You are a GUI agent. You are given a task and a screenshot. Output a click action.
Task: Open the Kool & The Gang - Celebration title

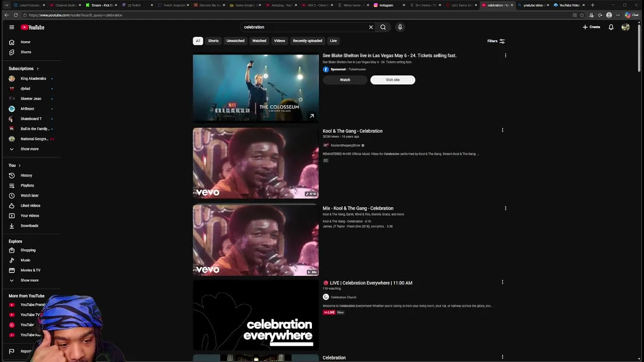[352, 131]
